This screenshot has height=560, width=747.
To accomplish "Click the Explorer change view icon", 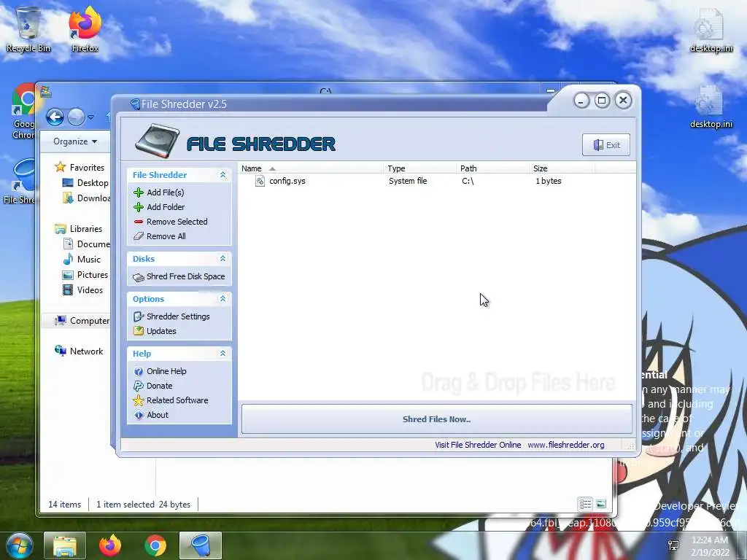I will 586,504.
